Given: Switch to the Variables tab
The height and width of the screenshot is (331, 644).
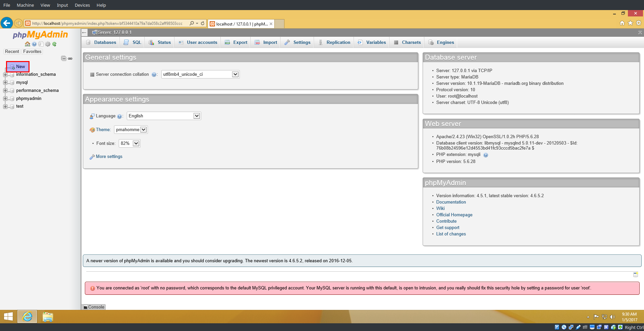Looking at the screenshot, I should [x=372, y=42].
